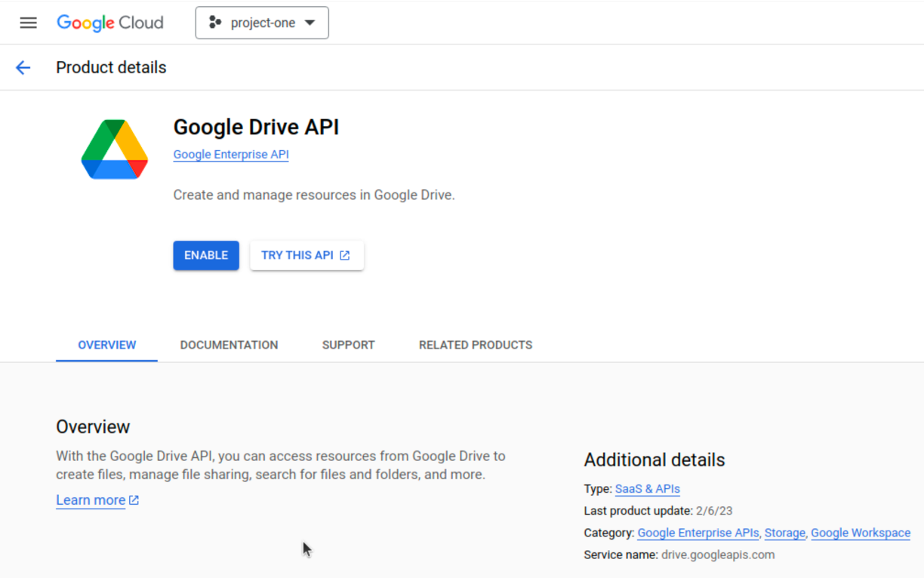Click the project selector icon beside project-one
Viewport: 924px width, 578px height.
pyautogui.click(x=214, y=23)
